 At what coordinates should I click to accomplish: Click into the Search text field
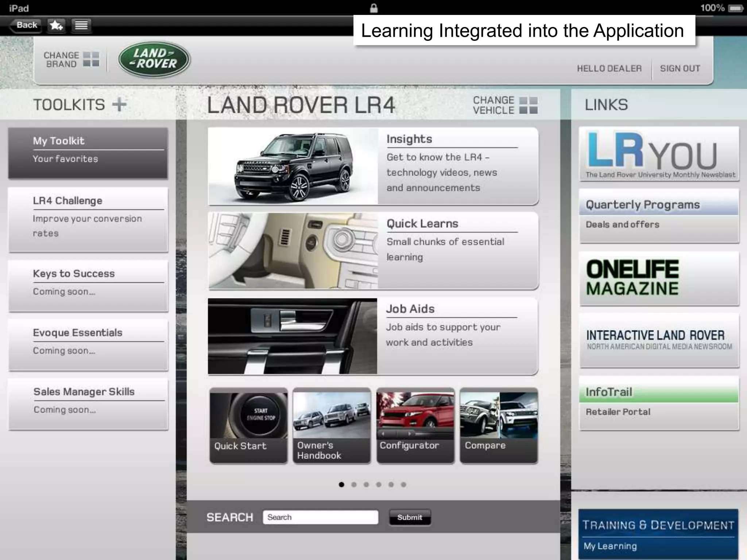[x=320, y=517]
